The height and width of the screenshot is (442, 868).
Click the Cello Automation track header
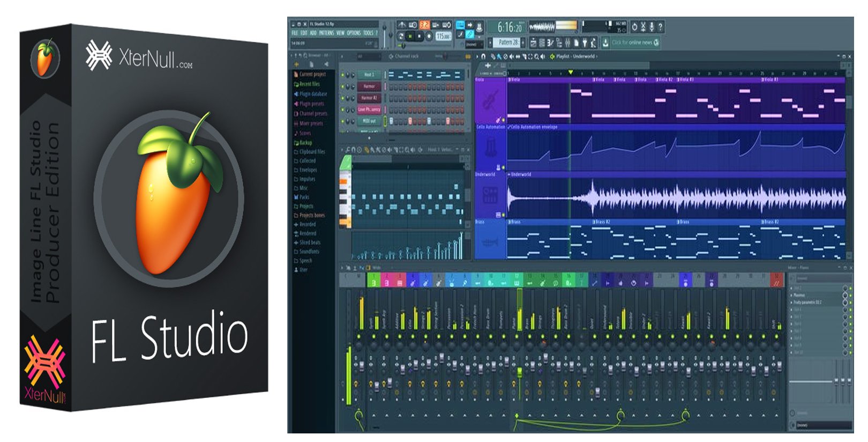(x=490, y=148)
